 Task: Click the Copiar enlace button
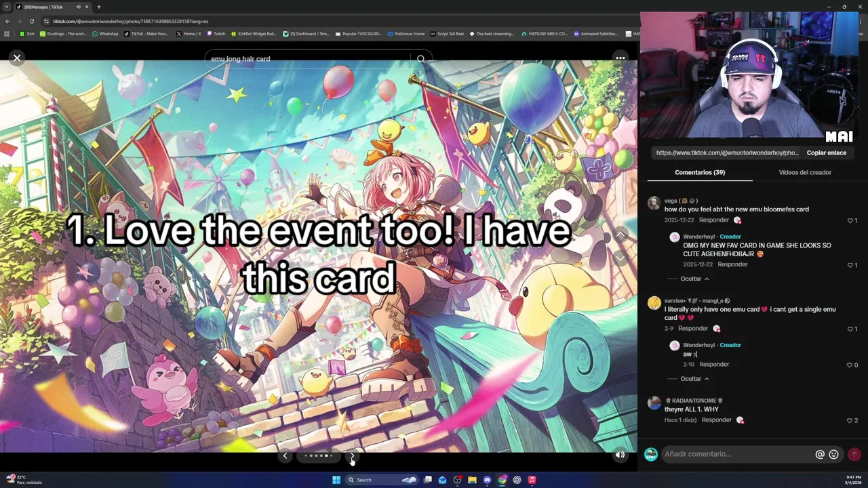pyautogui.click(x=826, y=152)
